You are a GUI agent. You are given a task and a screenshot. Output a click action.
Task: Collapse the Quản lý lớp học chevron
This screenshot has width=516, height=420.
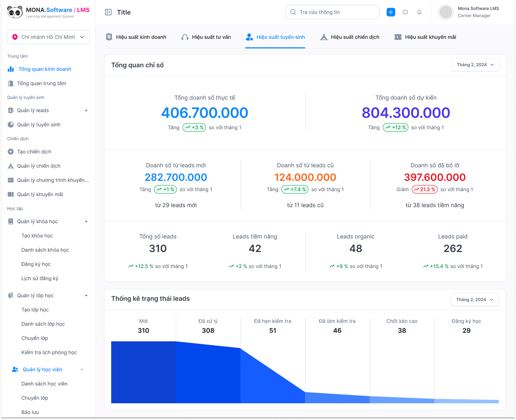pyautogui.click(x=86, y=295)
